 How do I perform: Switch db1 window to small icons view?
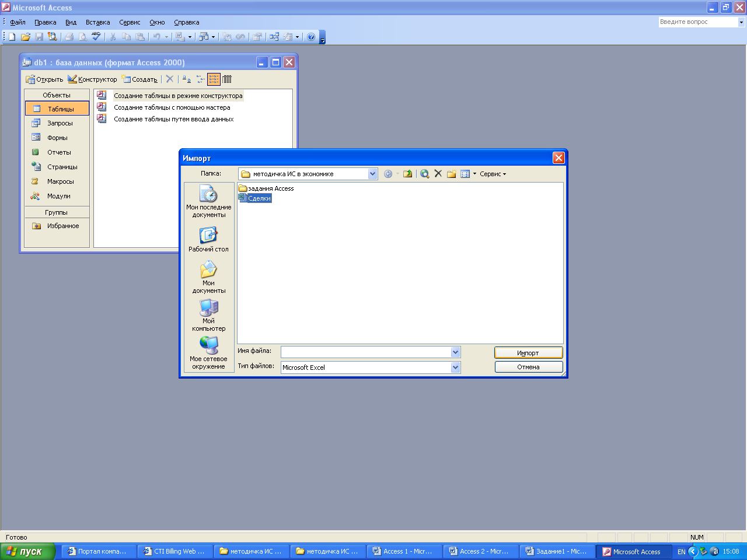point(200,79)
